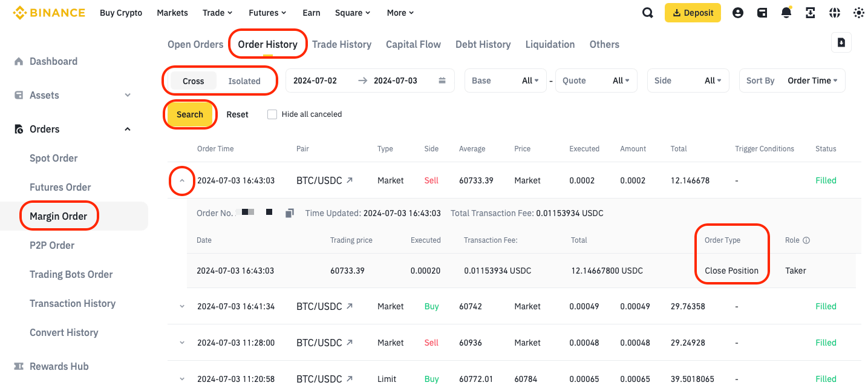
Task: Click the Reset button
Action: pos(237,114)
